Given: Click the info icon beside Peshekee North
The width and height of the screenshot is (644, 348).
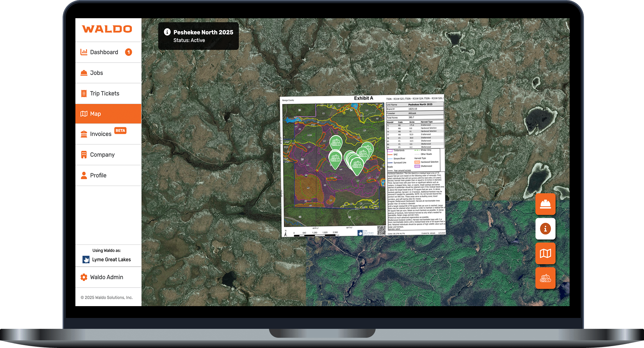Looking at the screenshot, I should click(x=167, y=32).
